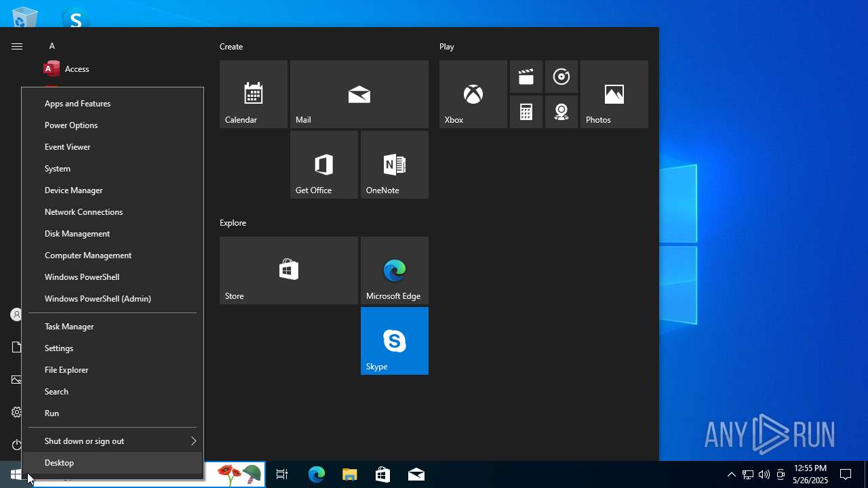
Task: Open the network status tray icon
Action: point(748,474)
